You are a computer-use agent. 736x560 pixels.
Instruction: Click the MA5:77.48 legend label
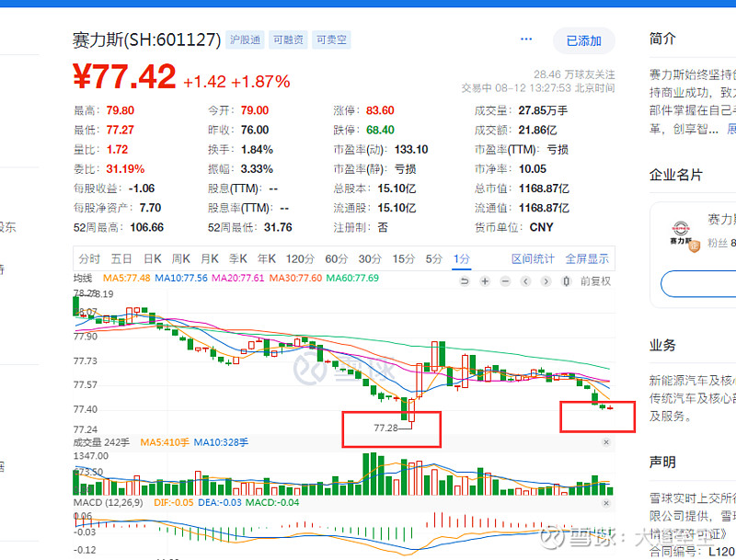[x=127, y=278]
